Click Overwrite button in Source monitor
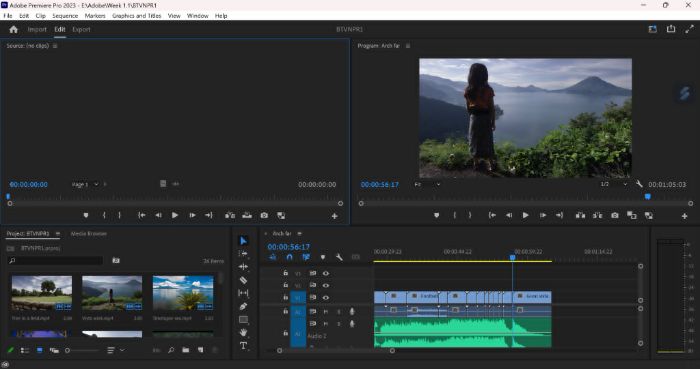This screenshot has height=369, width=700. pyautogui.click(x=247, y=216)
